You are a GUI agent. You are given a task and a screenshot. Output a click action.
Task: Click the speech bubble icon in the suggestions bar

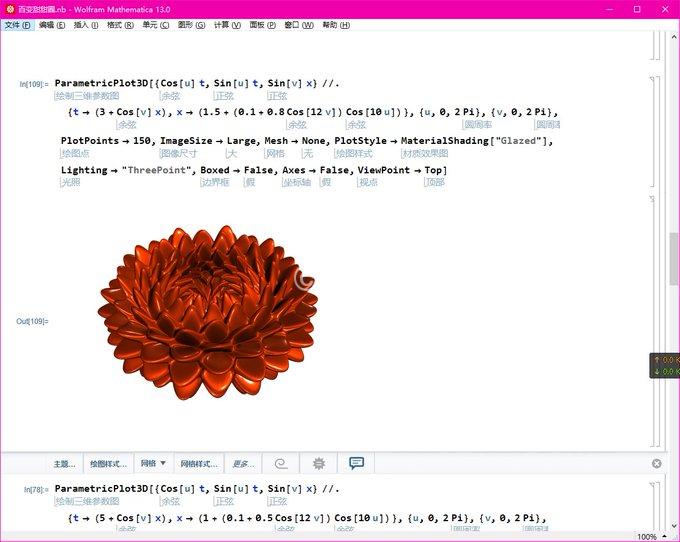pos(356,464)
